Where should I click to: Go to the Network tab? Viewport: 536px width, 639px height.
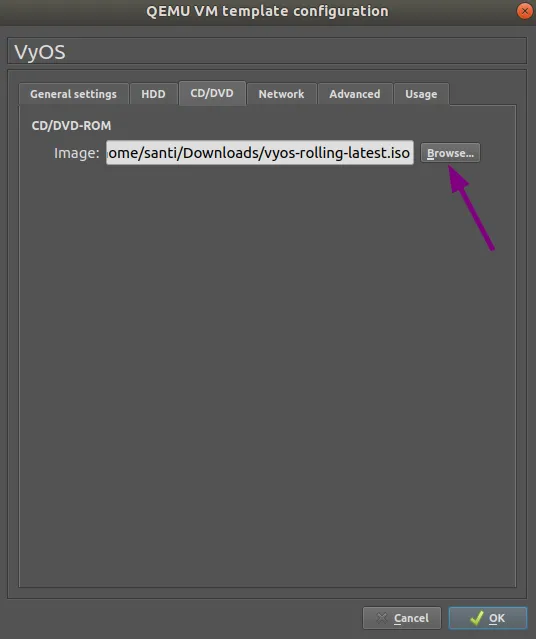tap(281, 94)
